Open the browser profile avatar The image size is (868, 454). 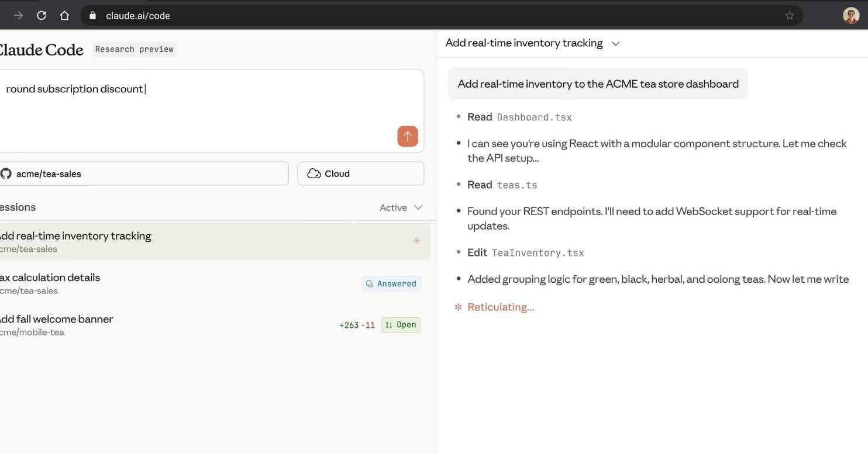pos(851,15)
